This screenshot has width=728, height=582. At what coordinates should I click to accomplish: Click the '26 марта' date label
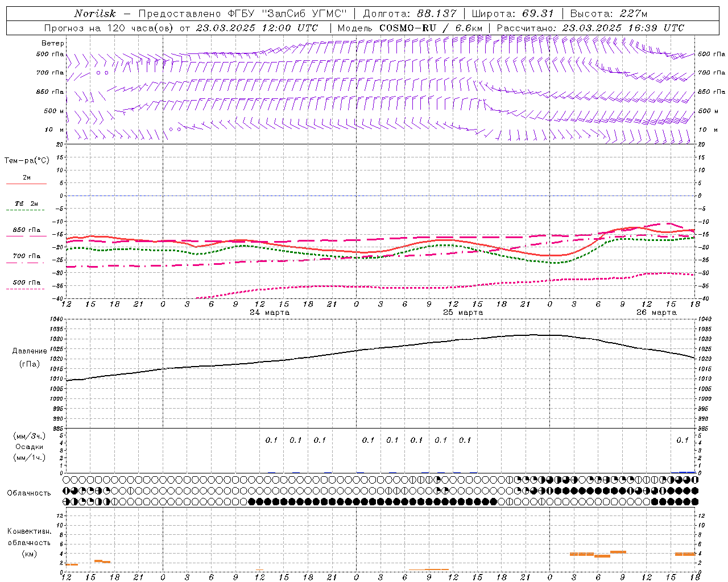[x=656, y=313]
